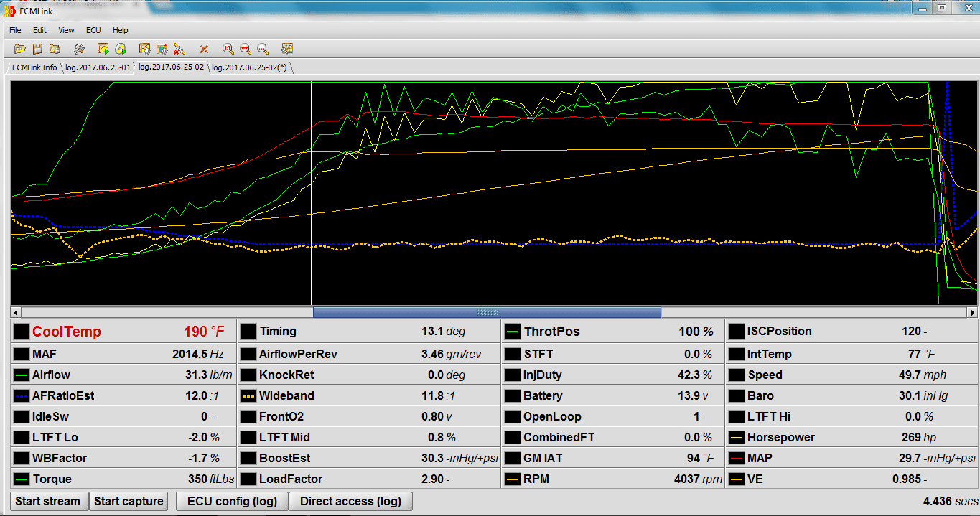Click the Start stream button
980x516 pixels.
pyautogui.click(x=48, y=501)
